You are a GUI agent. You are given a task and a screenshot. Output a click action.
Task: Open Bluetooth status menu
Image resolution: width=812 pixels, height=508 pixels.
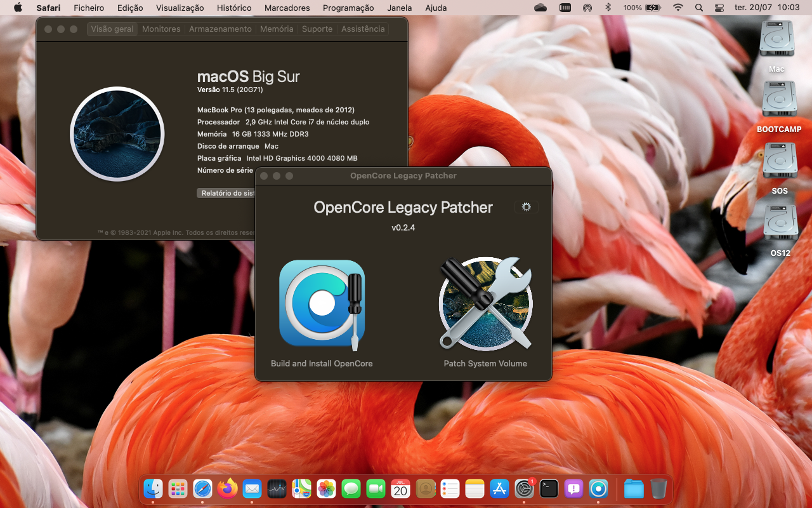click(608, 8)
